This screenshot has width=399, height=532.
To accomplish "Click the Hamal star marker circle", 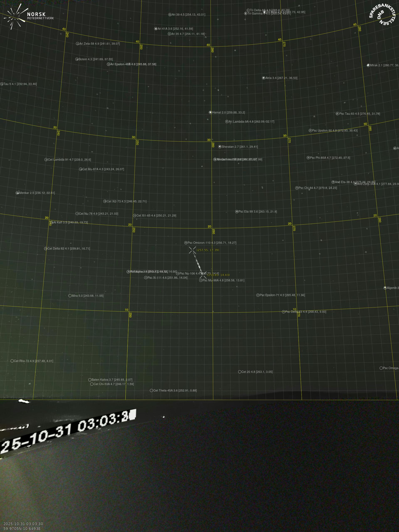I will click(x=210, y=112).
